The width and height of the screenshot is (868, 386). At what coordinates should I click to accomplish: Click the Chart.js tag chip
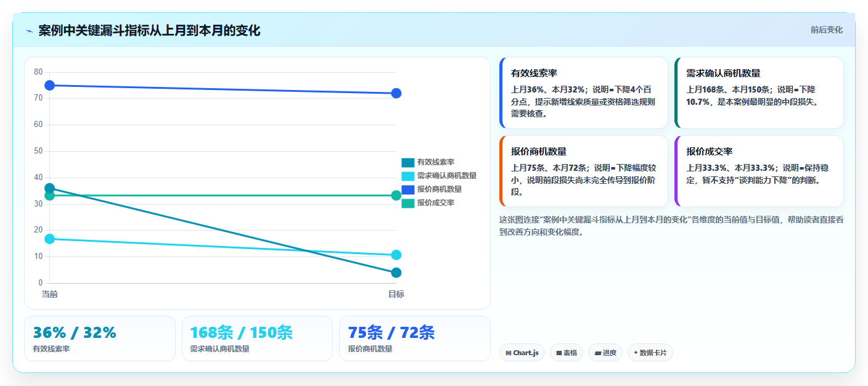click(x=522, y=353)
